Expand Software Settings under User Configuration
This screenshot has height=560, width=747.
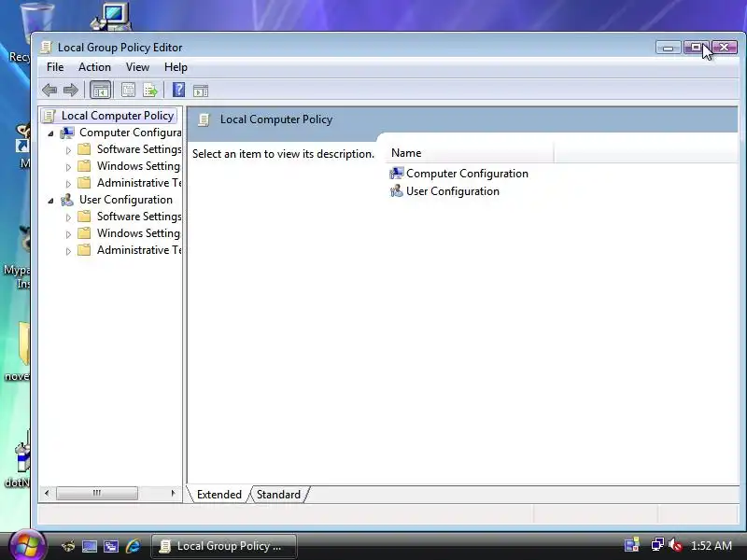(68, 217)
